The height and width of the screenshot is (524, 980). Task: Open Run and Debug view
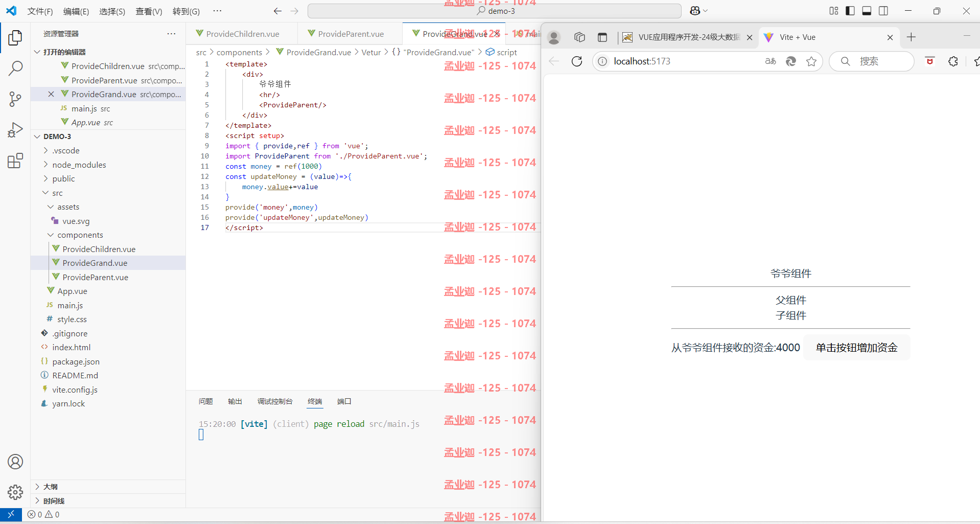[15, 130]
